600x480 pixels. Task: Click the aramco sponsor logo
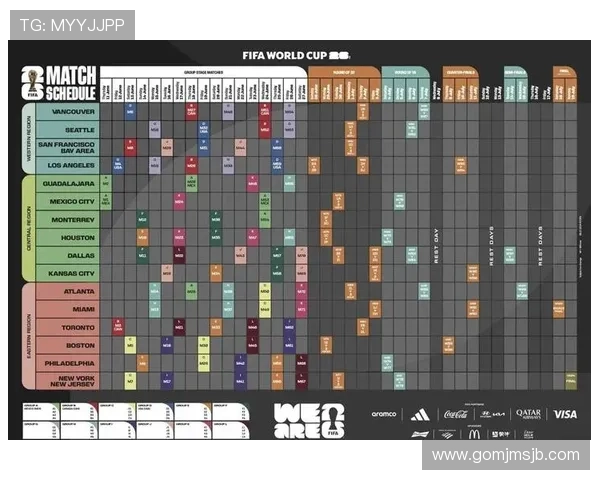[x=384, y=414]
